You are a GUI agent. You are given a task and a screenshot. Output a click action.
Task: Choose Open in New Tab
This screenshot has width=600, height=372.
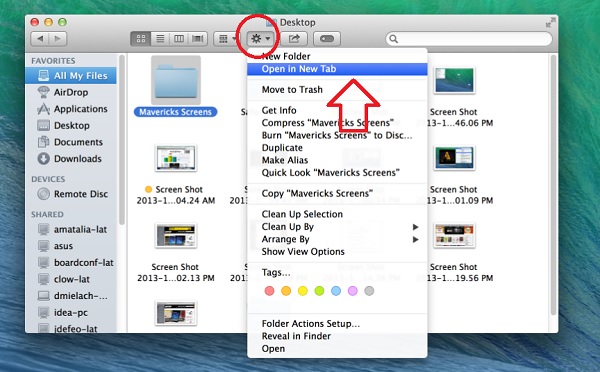(x=337, y=69)
